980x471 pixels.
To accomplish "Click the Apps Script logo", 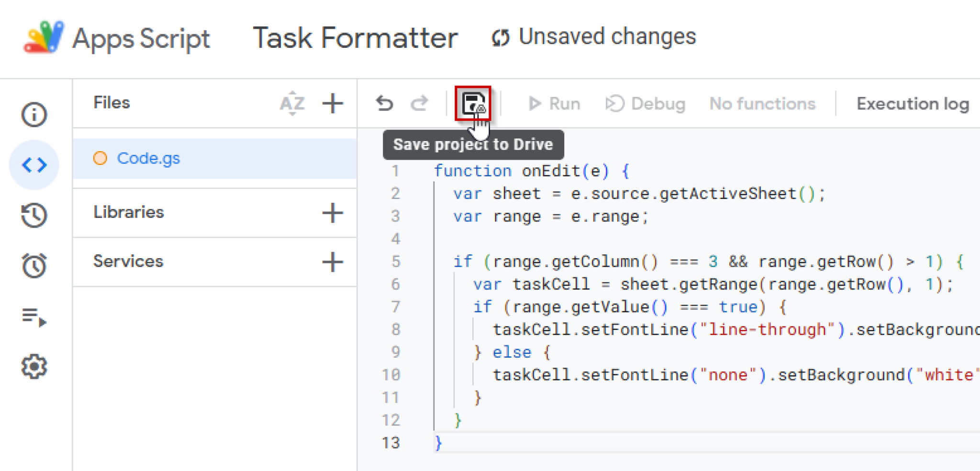I will point(45,37).
